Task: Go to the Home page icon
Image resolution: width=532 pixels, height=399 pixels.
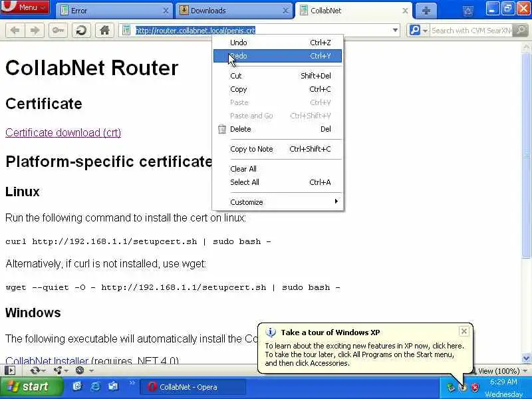Action: tap(104, 31)
